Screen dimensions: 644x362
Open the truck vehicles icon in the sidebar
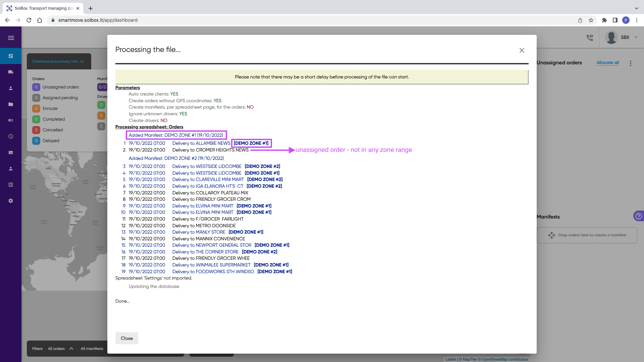11,72
